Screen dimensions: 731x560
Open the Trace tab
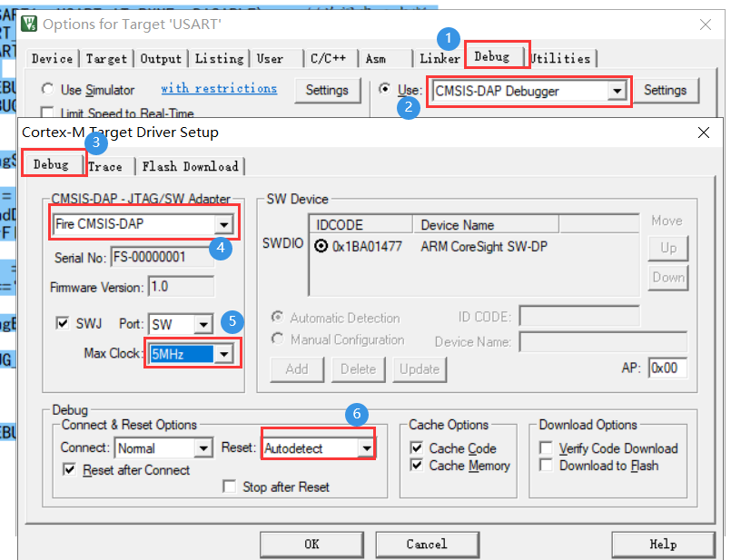point(105,166)
